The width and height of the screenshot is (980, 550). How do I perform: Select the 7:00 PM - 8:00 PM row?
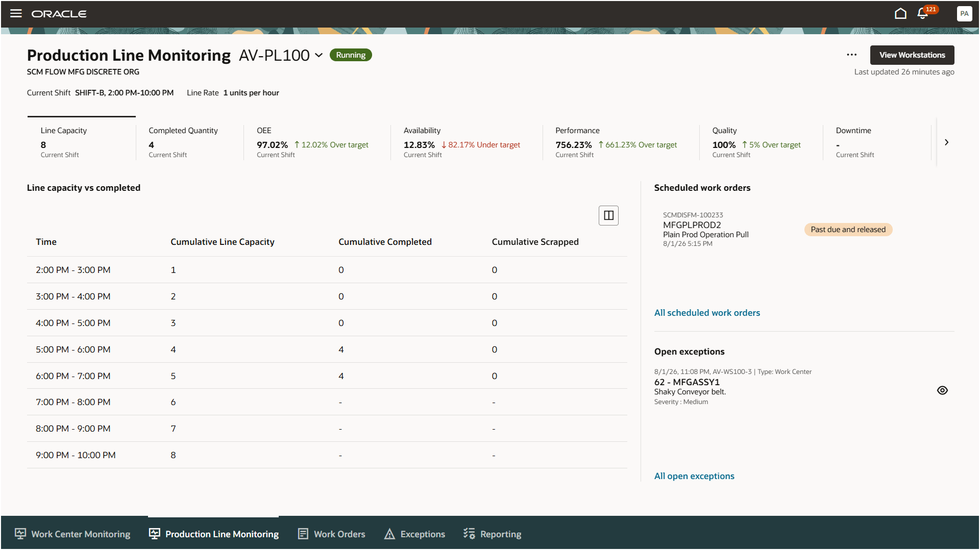(327, 402)
